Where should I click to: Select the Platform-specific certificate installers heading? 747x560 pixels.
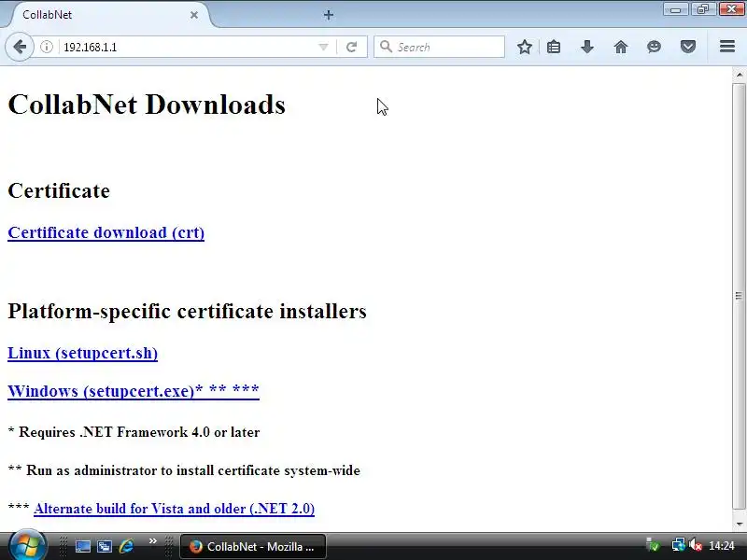click(x=188, y=312)
